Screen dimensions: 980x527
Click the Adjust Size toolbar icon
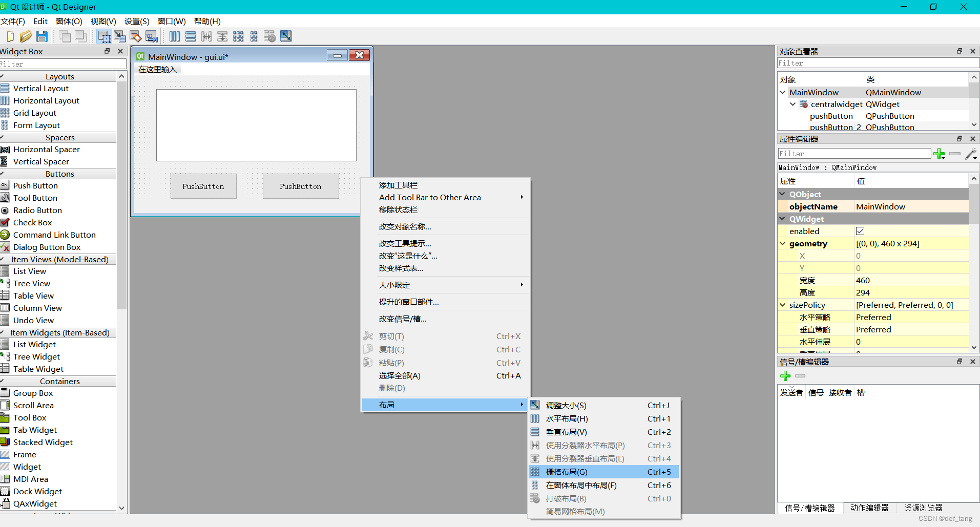coord(286,36)
